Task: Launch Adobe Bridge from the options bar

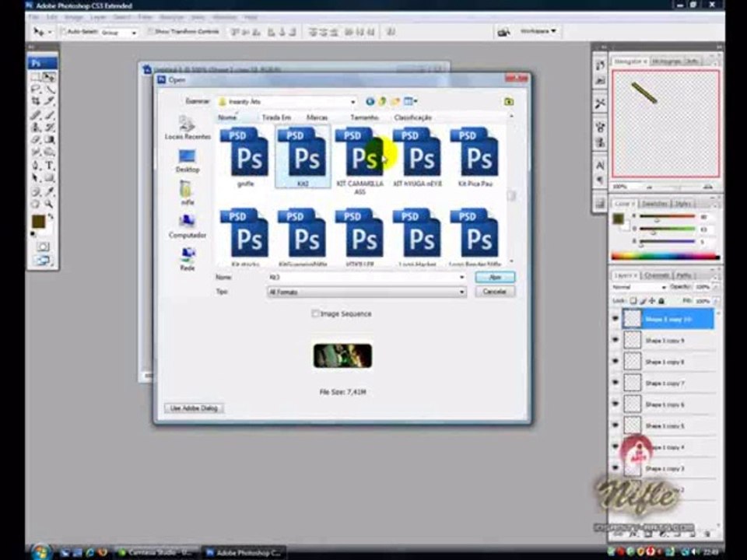Action: click(503, 32)
